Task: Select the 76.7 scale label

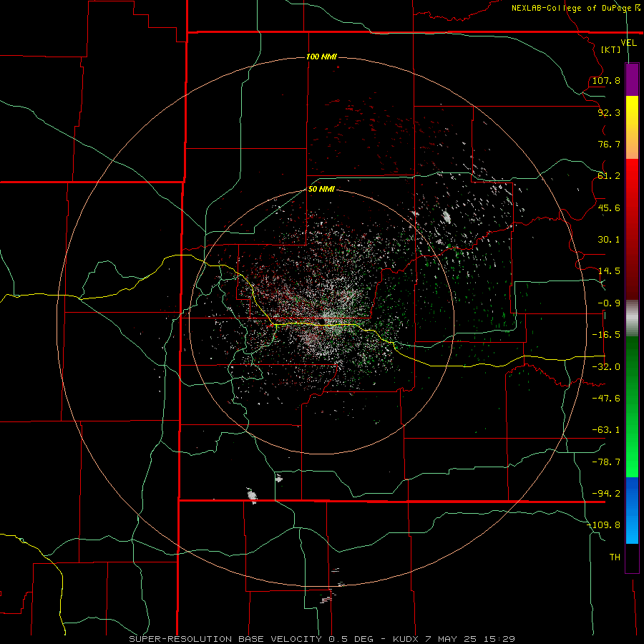Action: pos(609,144)
